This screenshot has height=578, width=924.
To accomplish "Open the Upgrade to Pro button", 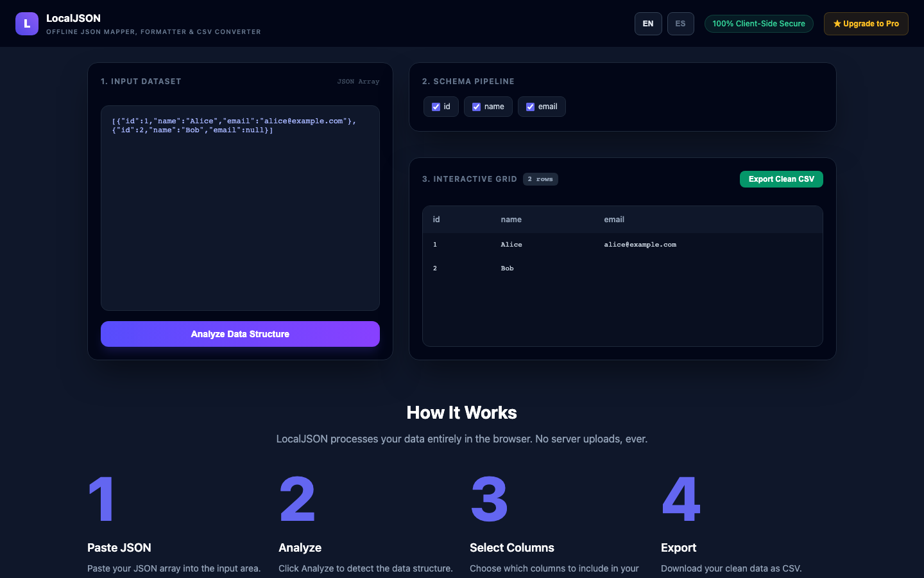I will [866, 24].
